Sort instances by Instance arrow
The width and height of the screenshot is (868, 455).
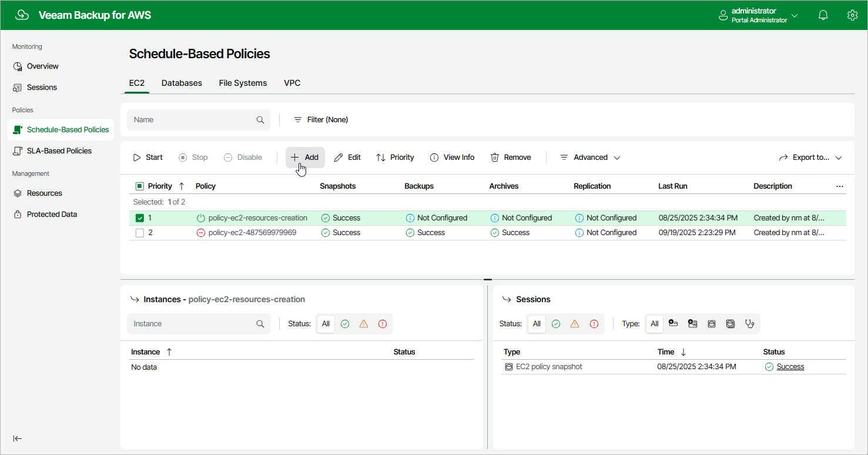click(169, 352)
